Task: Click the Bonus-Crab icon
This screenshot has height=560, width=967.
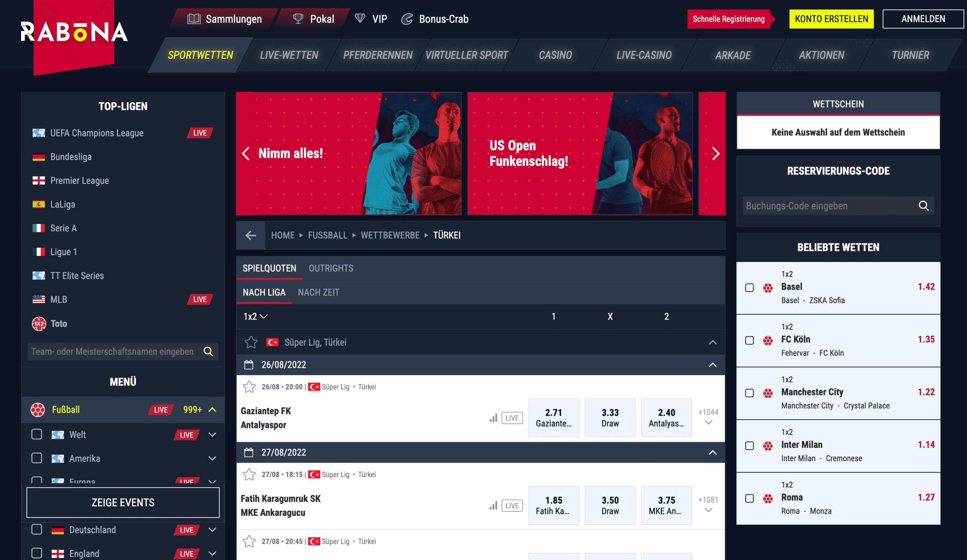Action: click(x=407, y=19)
